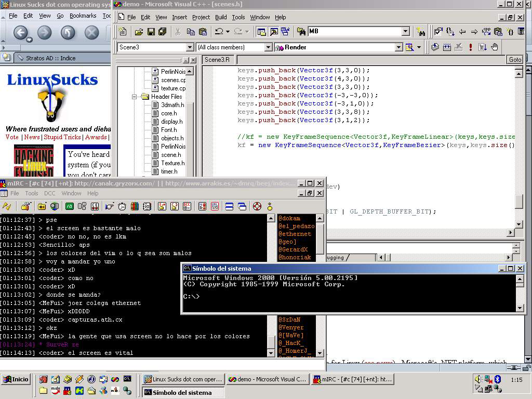Open the WizardBar actions dropdown arrow
Viewport: 532px width, 399px height.
point(419,47)
